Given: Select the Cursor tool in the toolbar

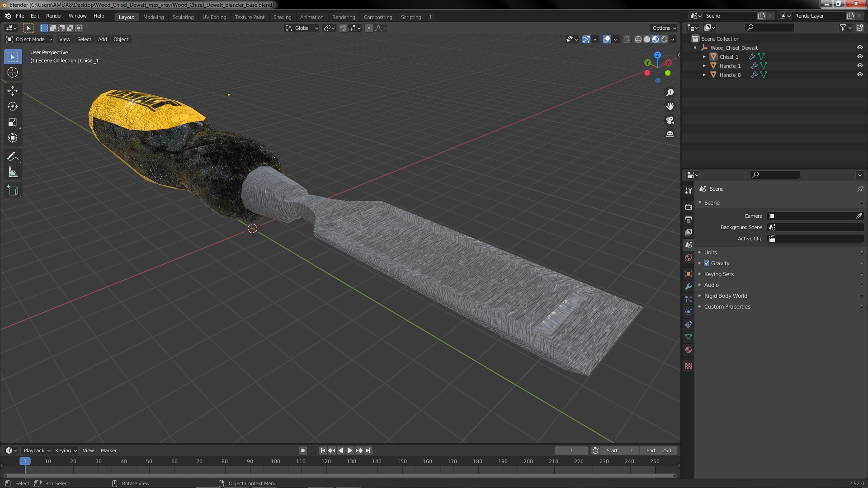Looking at the screenshot, I should [x=13, y=72].
